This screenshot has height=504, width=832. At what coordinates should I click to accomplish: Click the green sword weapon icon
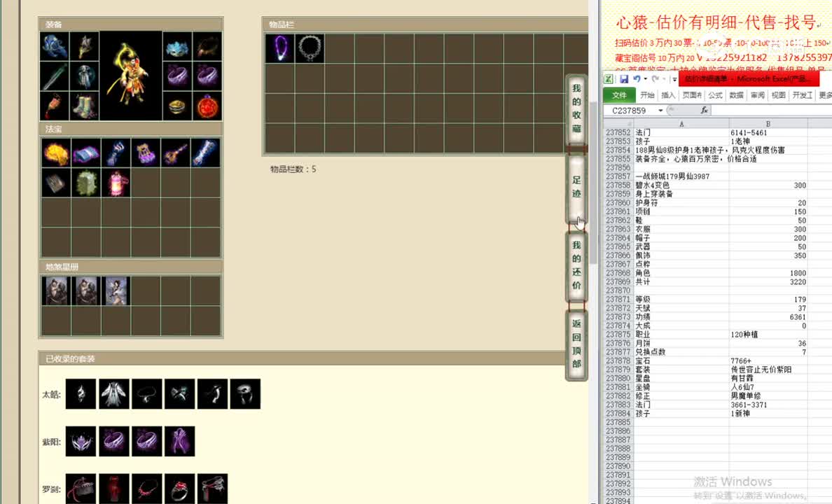tap(54, 76)
